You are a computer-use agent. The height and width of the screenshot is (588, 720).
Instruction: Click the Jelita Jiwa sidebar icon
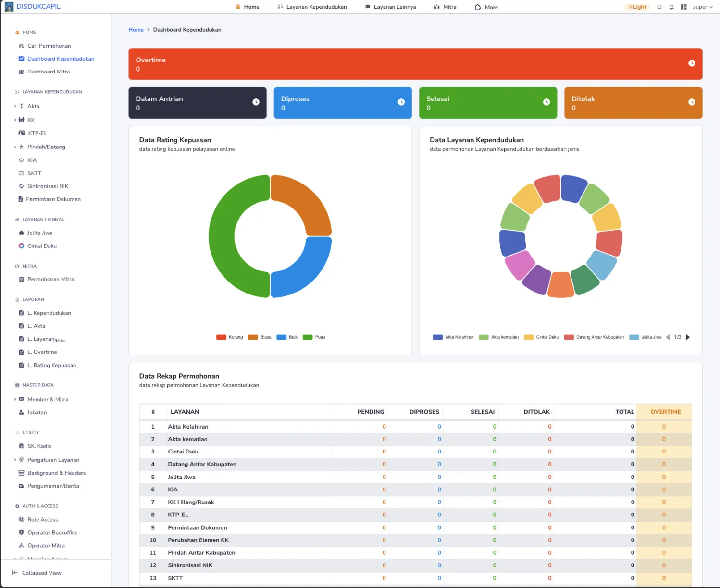pos(21,233)
